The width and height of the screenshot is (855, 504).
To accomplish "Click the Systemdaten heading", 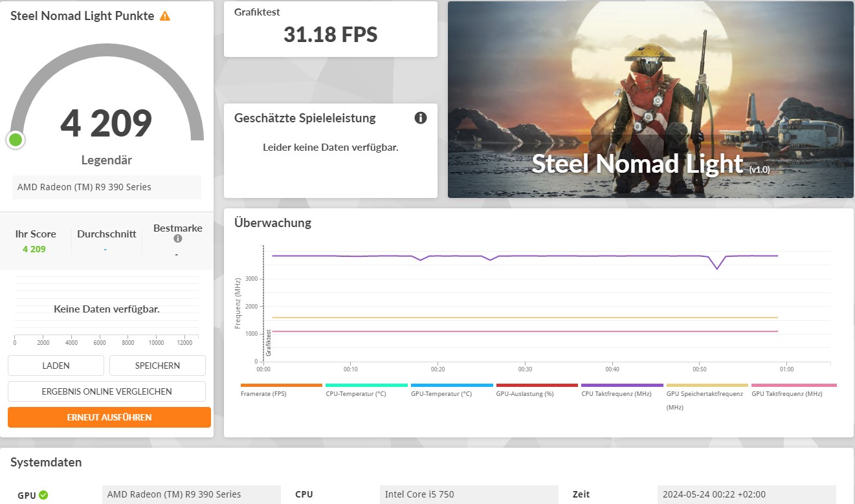I will click(46, 463).
